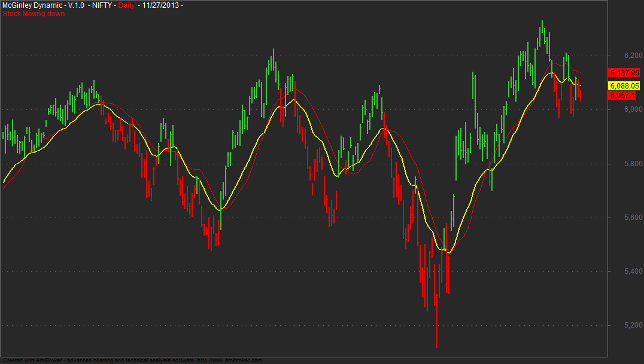Click the red 6,137.96 price label
This screenshot has height=364, width=644.
624,73
